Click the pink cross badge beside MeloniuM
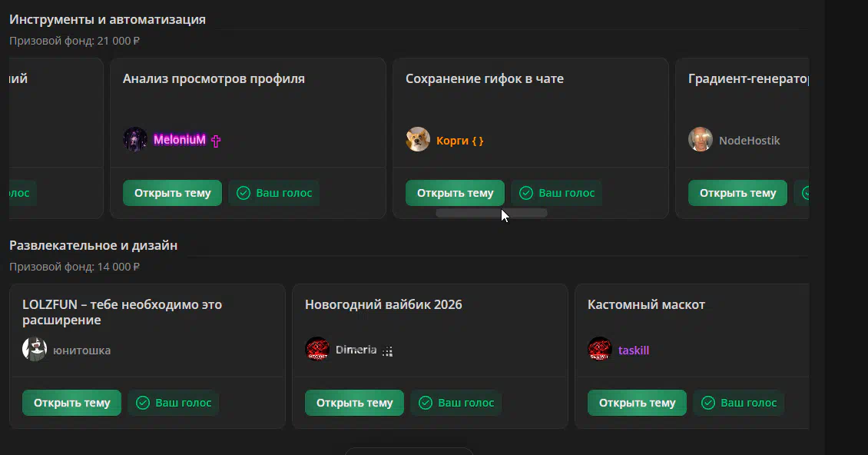Screen dimensions: 868x455 coord(216,141)
